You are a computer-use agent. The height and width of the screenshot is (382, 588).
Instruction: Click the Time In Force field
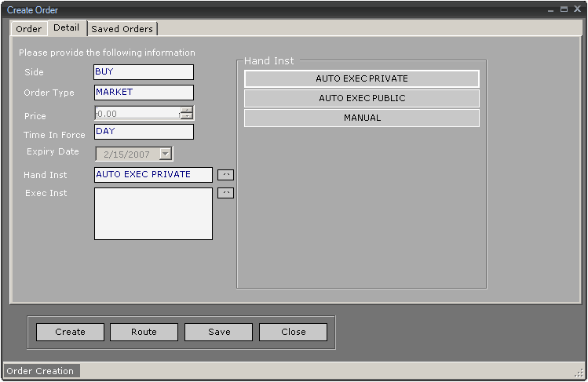(143, 132)
